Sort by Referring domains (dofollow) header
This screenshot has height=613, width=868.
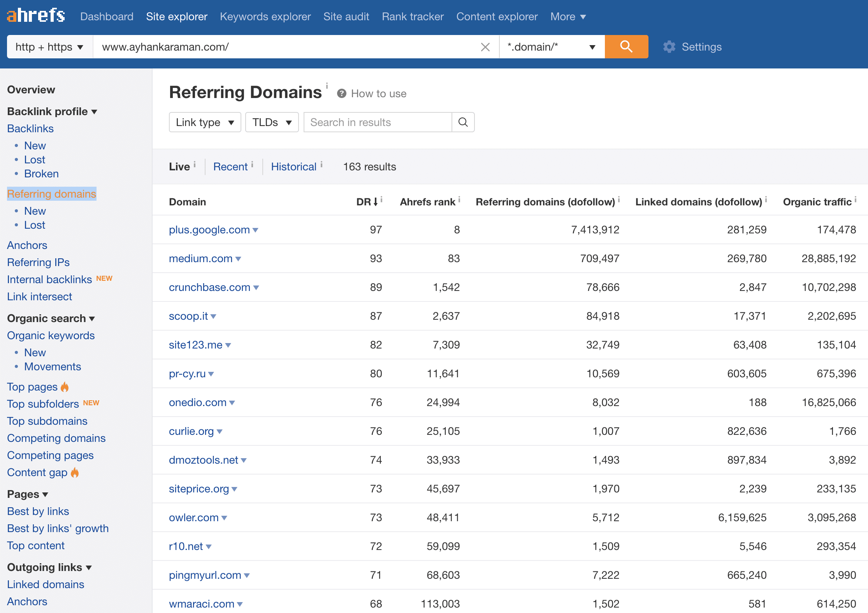click(x=545, y=201)
